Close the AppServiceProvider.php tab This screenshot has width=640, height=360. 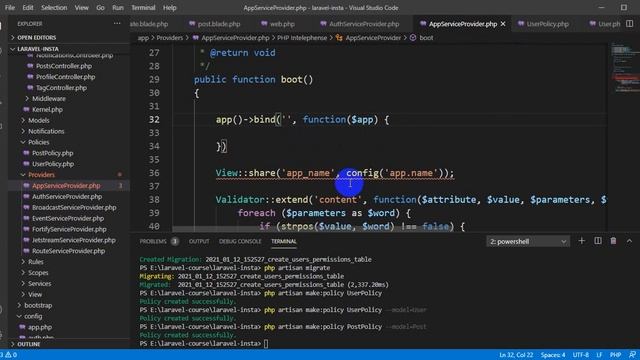(503, 24)
